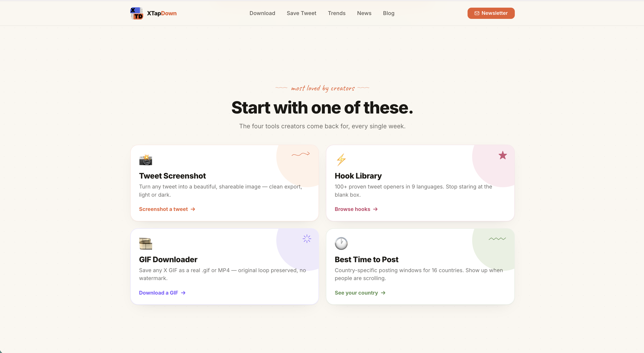Follow the Screenshot a tweet link
Viewport: 644px width, 353px height.
[x=167, y=209]
